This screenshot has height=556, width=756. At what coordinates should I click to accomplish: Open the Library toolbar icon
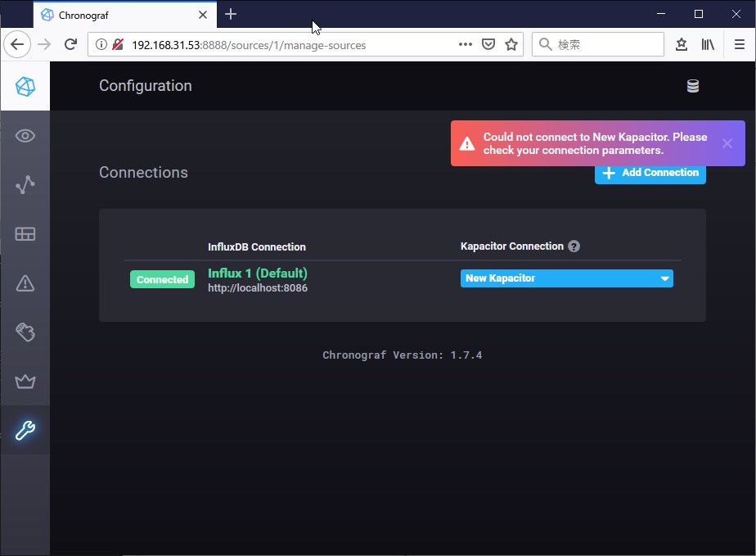[x=708, y=44]
